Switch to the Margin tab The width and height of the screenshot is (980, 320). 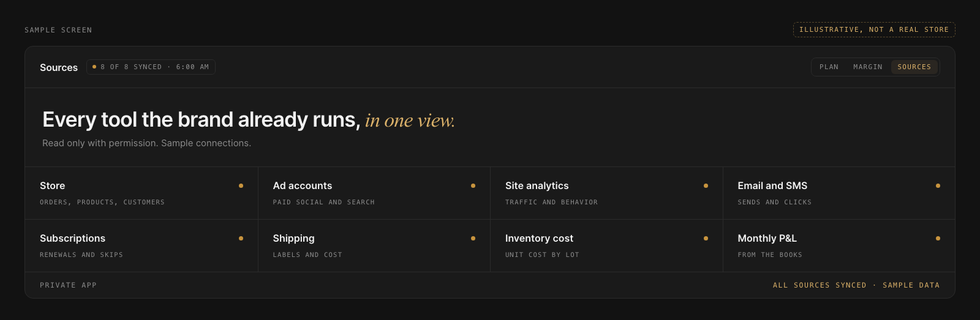(868, 67)
